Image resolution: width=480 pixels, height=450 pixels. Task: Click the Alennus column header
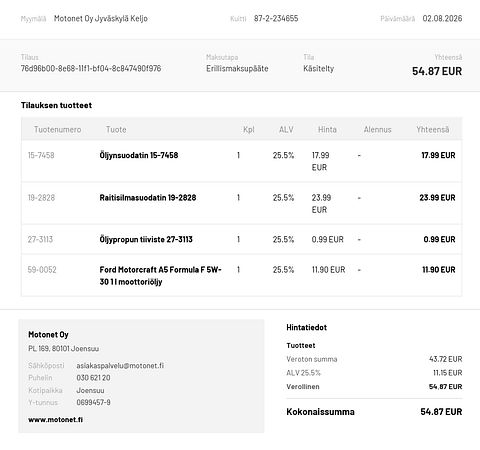coord(377,129)
